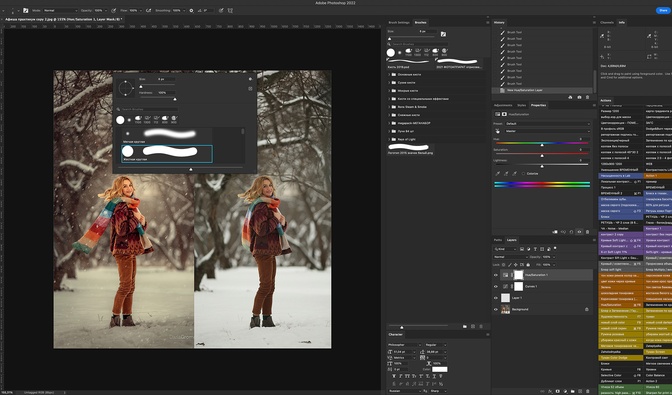Switch to the Paths tab

(x=498, y=240)
